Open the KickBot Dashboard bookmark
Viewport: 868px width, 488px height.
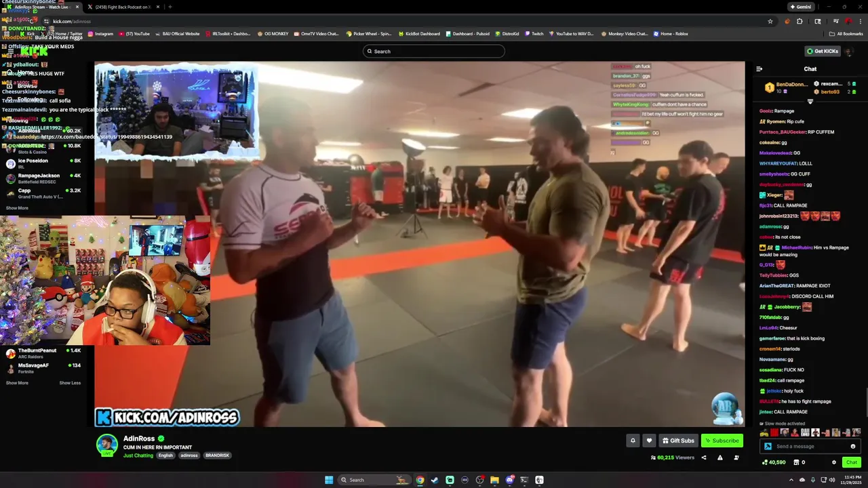click(419, 33)
